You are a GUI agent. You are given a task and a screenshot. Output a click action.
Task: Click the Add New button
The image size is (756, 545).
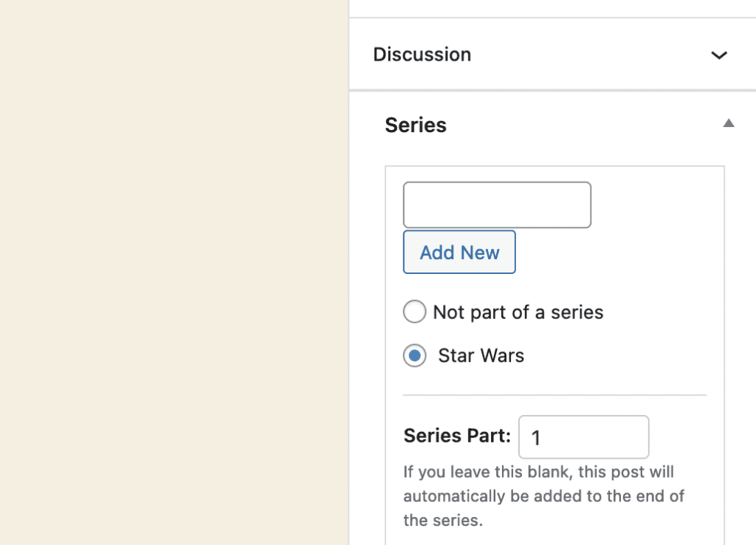coord(458,253)
